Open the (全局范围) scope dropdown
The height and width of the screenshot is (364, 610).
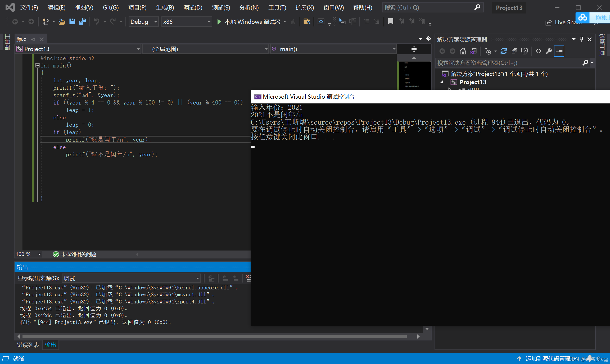tap(206, 49)
